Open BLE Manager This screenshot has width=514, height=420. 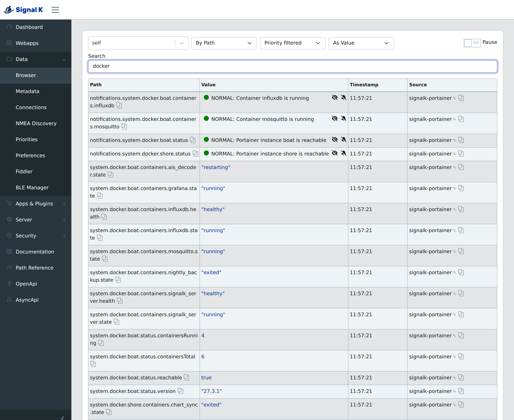36,188
